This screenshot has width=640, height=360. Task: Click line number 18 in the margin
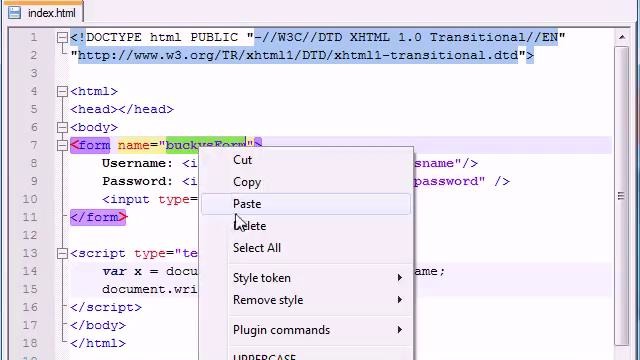30,343
